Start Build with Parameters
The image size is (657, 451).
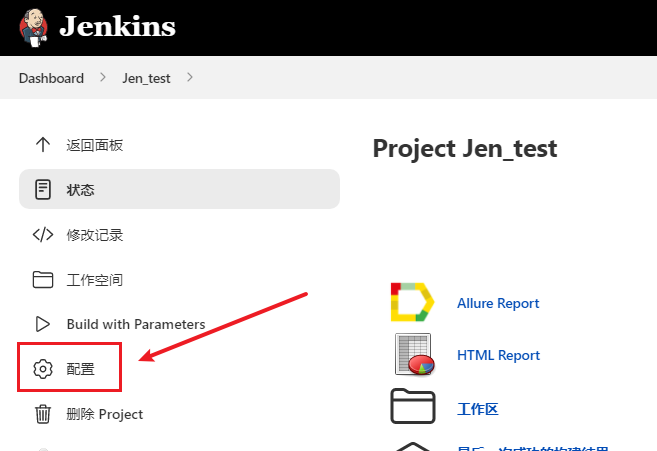[136, 324]
